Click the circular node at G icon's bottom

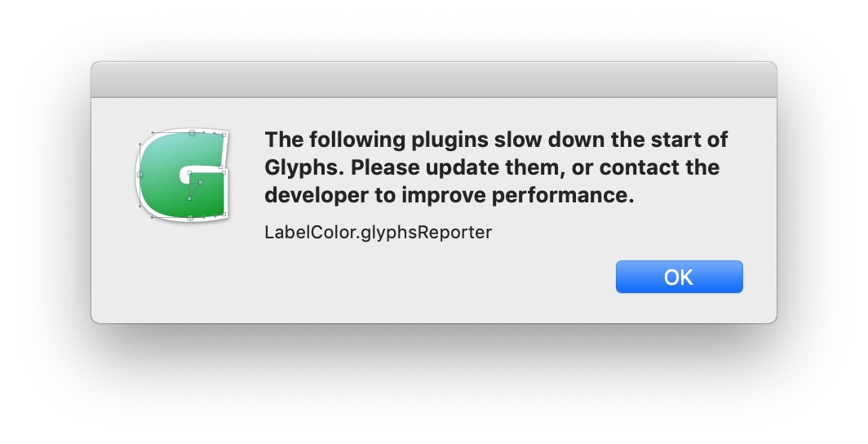click(x=190, y=218)
